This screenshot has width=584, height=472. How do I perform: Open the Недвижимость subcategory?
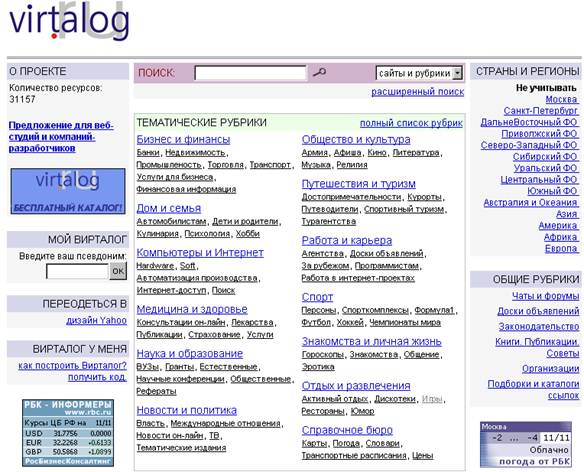click(195, 153)
